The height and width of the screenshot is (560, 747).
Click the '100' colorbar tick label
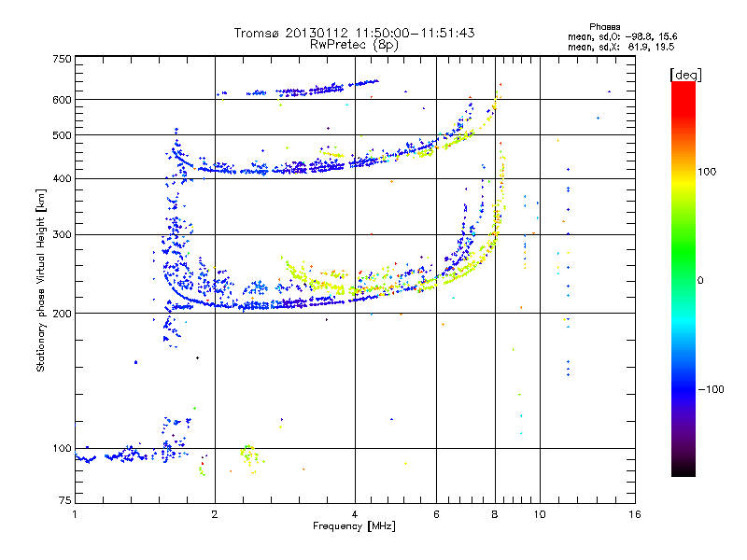pos(707,172)
